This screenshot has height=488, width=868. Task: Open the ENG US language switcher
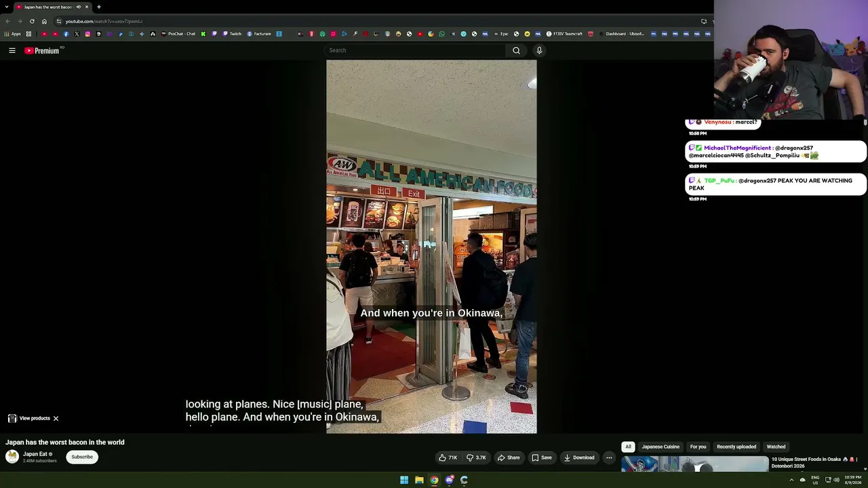[x=815, y=480]
